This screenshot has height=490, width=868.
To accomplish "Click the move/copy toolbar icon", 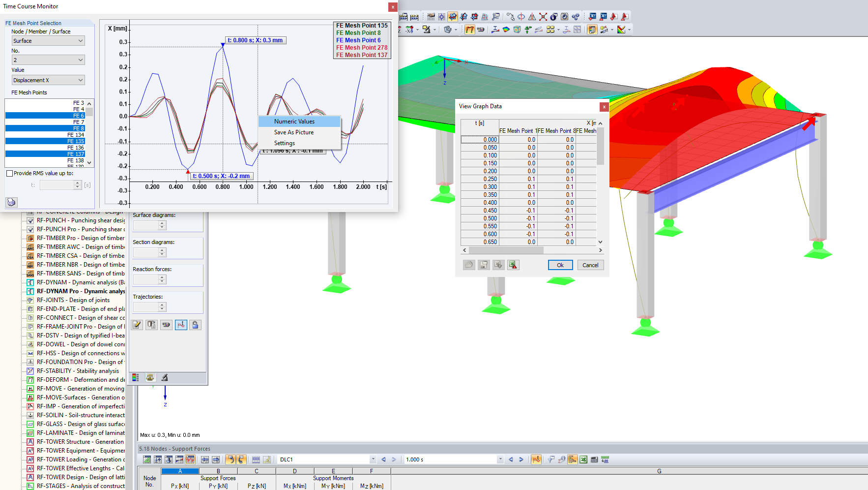I will [x=510, y=17].
